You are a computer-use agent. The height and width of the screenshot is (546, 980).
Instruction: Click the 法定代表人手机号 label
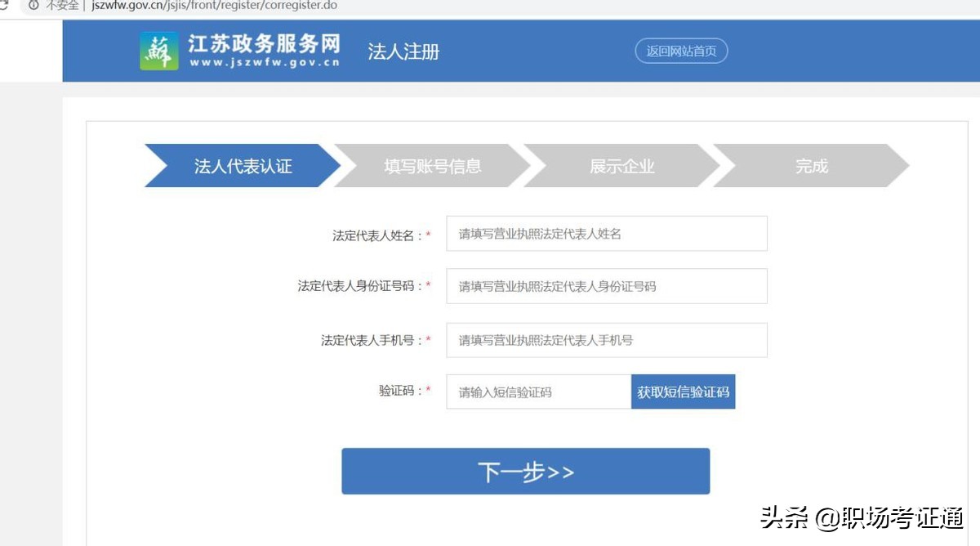[376, 340]
